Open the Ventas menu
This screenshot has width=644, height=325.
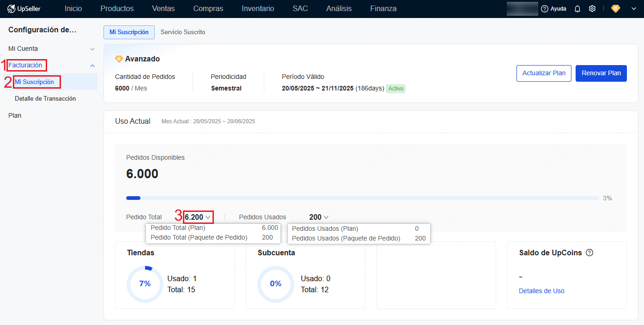(x=164, y=9)
